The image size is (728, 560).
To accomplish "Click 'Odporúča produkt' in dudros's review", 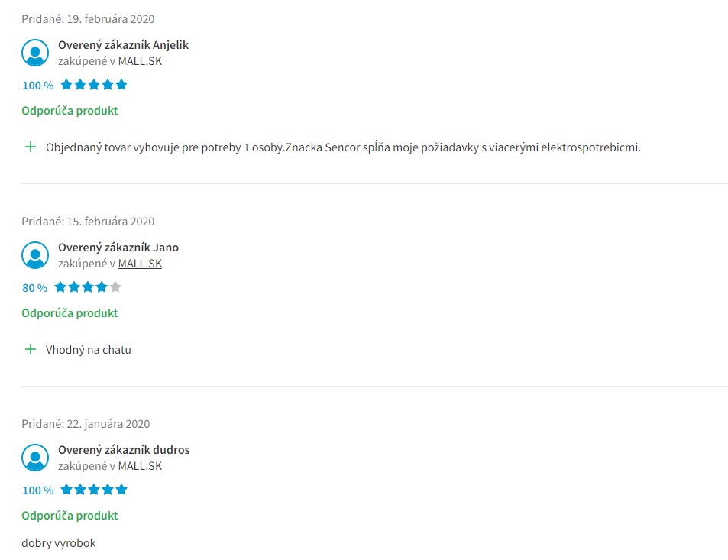I will tap(70, 516).
